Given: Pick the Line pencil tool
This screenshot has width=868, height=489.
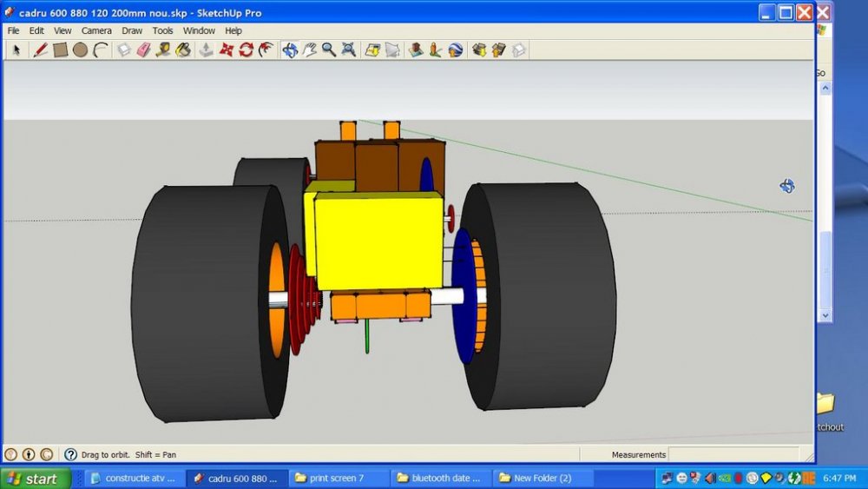Looking at the screenshot, I should pyautogui.click(x=40, y=50).
